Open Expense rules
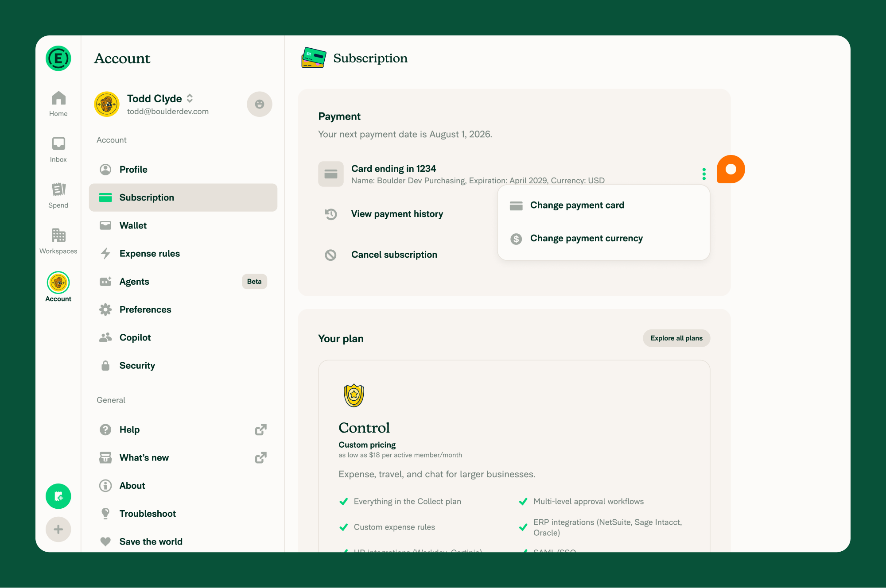This screenshot has height=588, width=886. pos(183,253)
